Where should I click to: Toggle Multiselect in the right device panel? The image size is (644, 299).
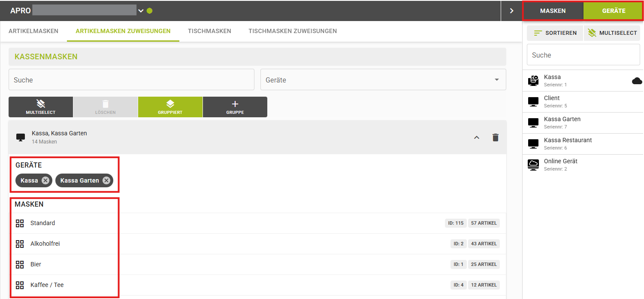tap(612, 33)
